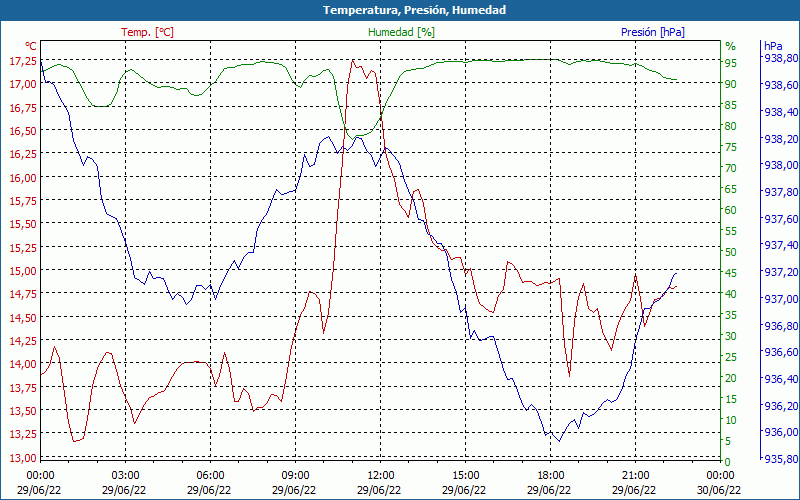Screen dimensions: 800x500
Task: Select the blue Presión [hPa] legend label
Action: pos(653,32)
